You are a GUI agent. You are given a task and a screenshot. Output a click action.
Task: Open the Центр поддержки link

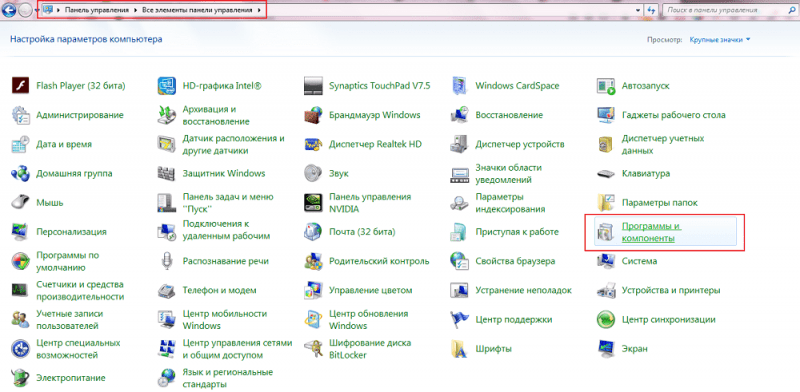click(x=514, y=319)
